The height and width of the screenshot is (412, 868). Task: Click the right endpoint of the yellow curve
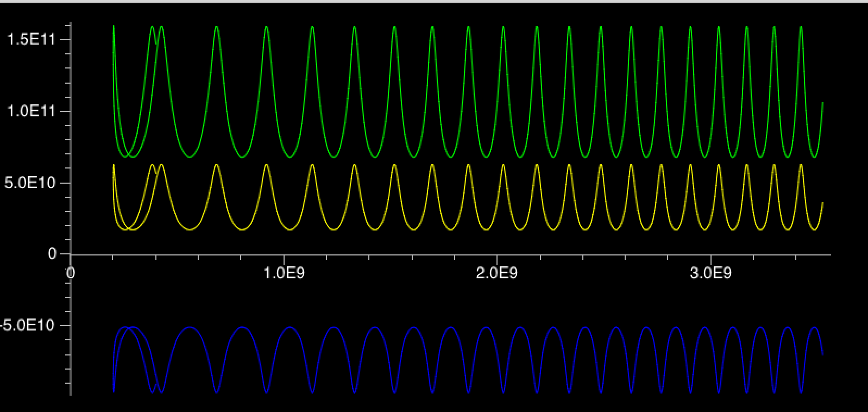coord(822,203)
